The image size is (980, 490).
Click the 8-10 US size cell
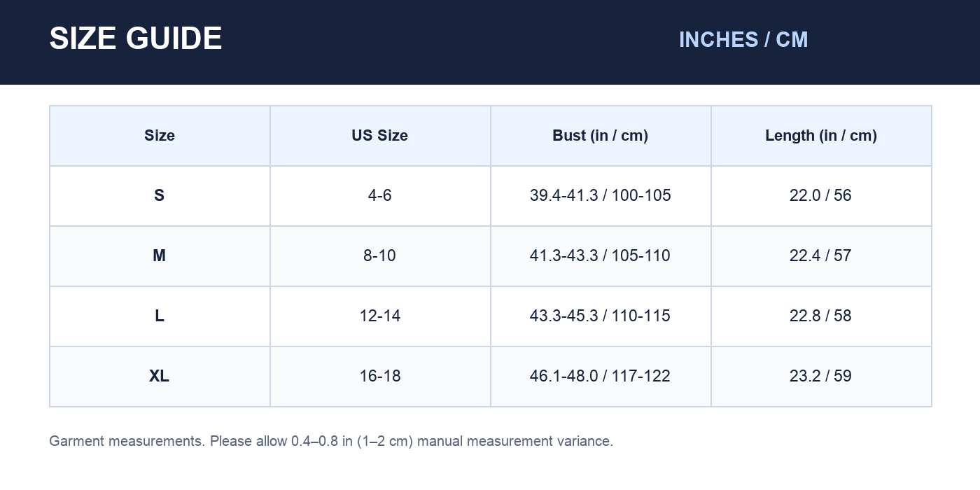(380, 255)
